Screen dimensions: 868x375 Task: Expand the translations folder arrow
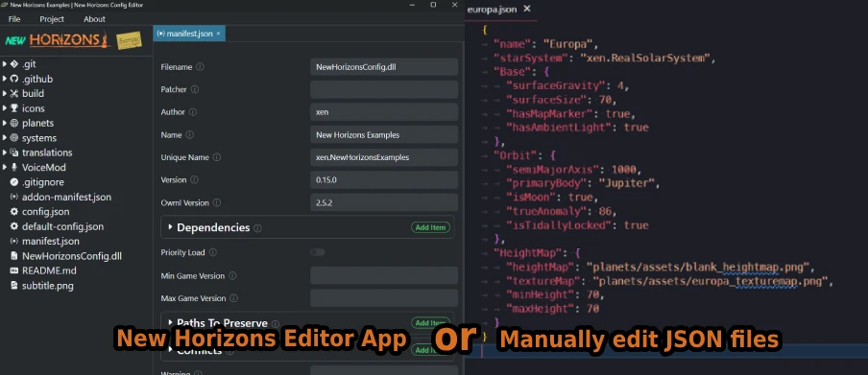[5, 152]
